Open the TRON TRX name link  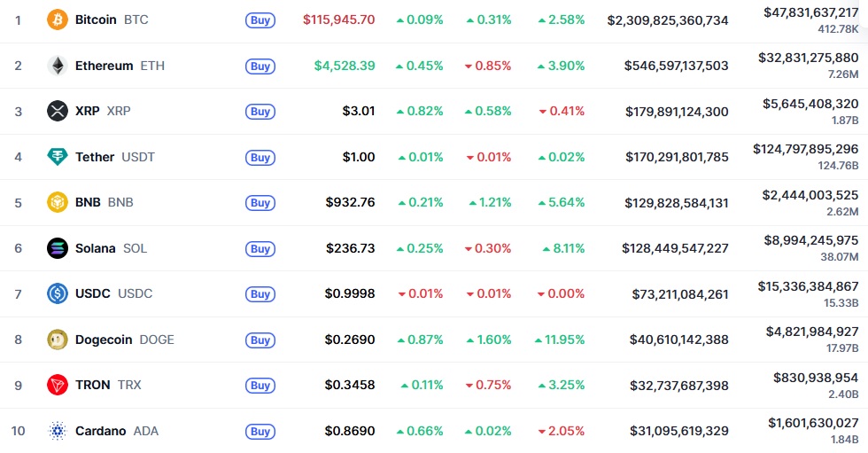(108, 385)
